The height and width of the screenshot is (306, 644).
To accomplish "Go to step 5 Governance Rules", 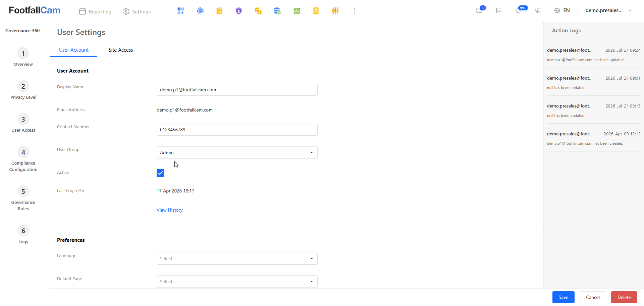I will [x=23, y=199].
